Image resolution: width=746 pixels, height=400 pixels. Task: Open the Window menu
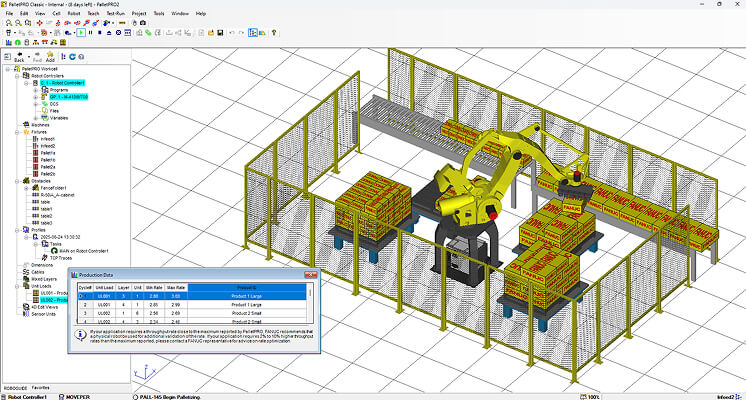[180, 13]
